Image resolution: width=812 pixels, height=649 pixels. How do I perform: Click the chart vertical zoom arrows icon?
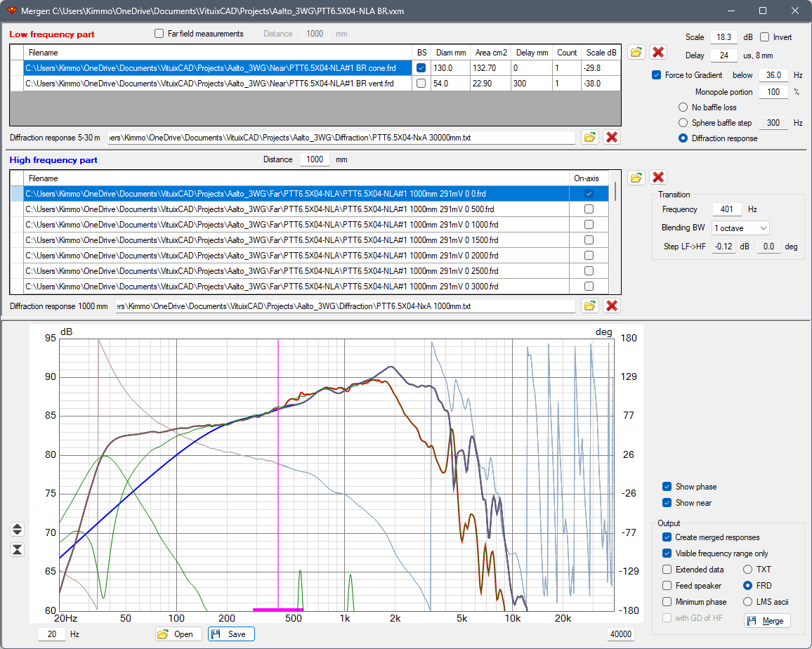point(17,529)
